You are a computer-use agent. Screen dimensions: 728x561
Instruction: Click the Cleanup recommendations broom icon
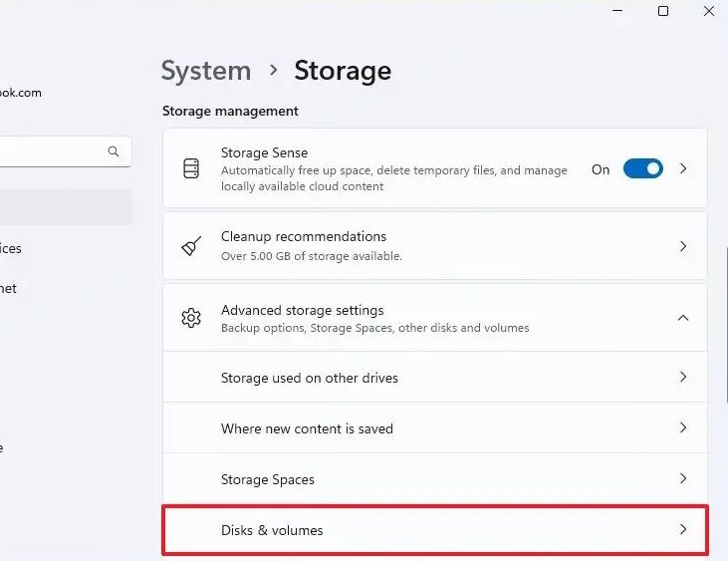point(191,246)
